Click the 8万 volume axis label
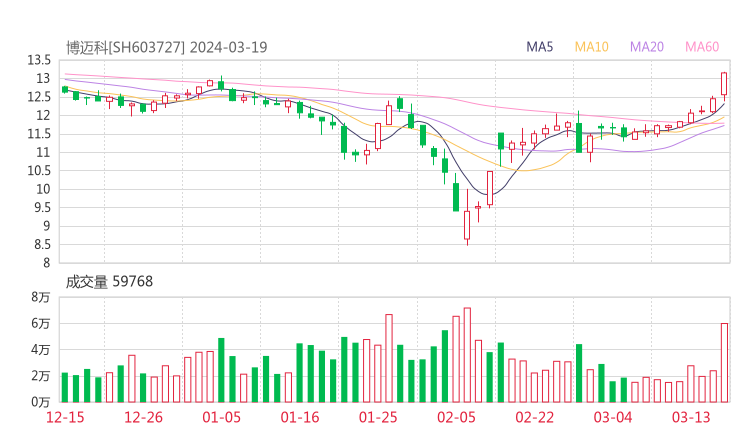The image size is (740, 440). point(41,297)
